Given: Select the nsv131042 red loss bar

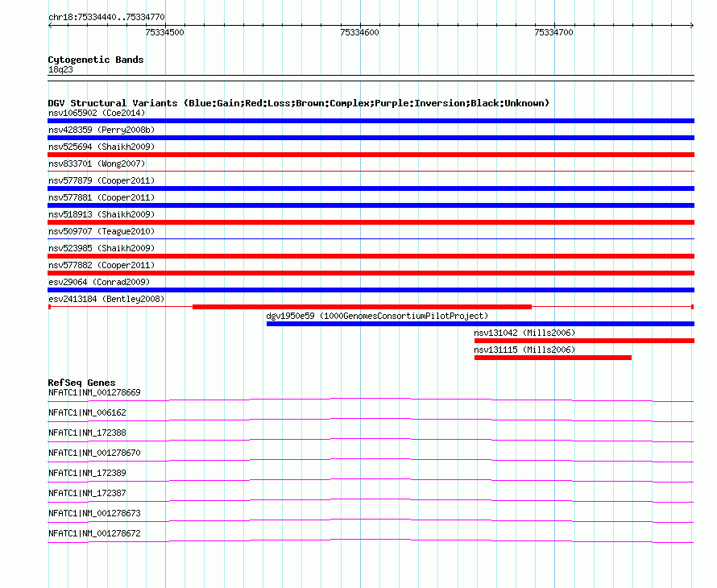Looking at the screenshot, I should pos(584,341).
